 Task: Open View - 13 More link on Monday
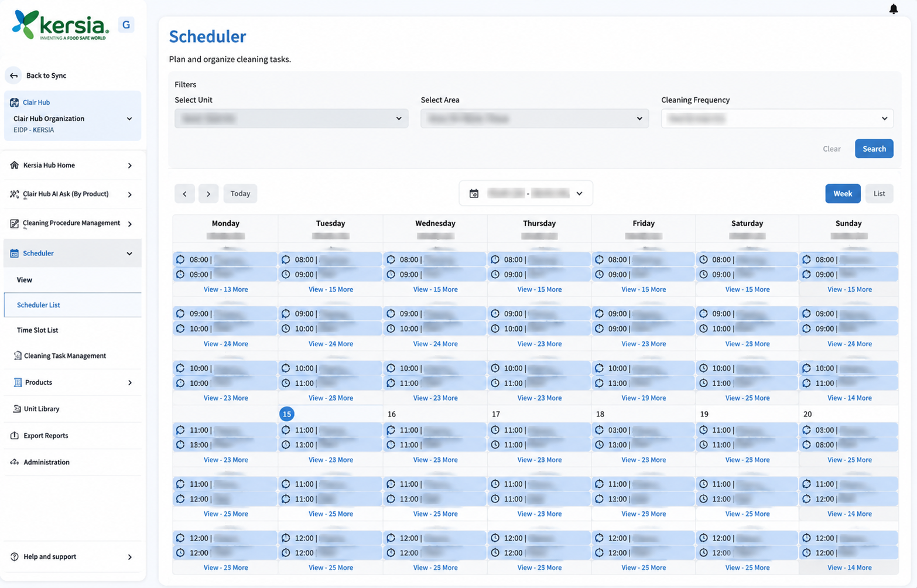[225, 289]
